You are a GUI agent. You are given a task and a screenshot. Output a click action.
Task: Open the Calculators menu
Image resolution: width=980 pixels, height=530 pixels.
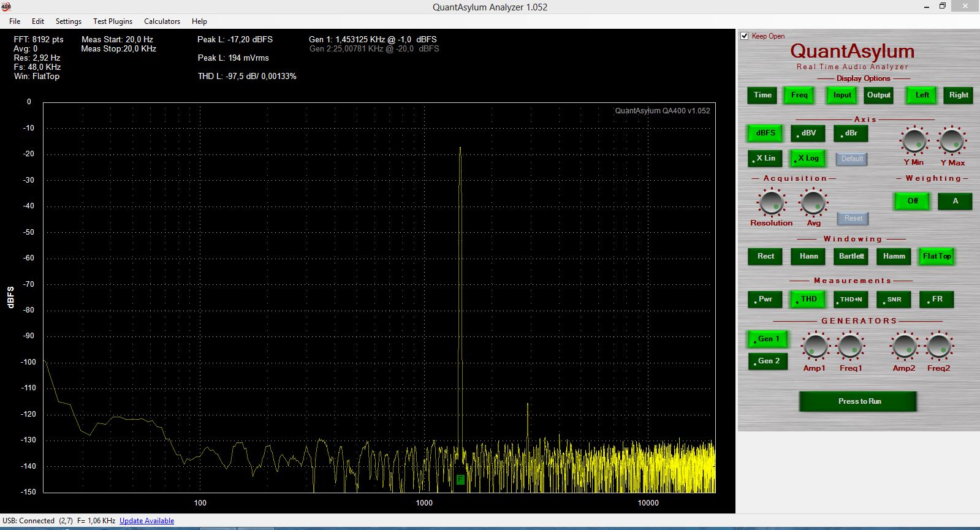point(162,21)
